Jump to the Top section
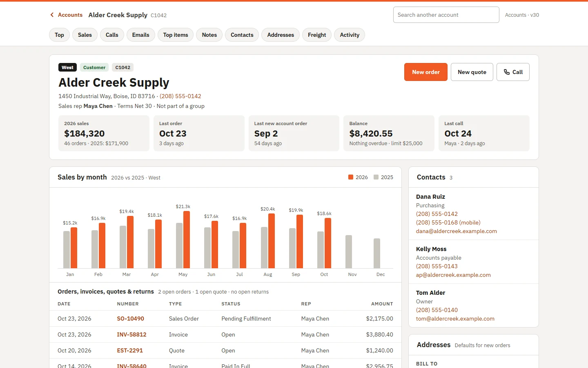The image size is (588, 368). pyautogui.click(x=59, y=35)
